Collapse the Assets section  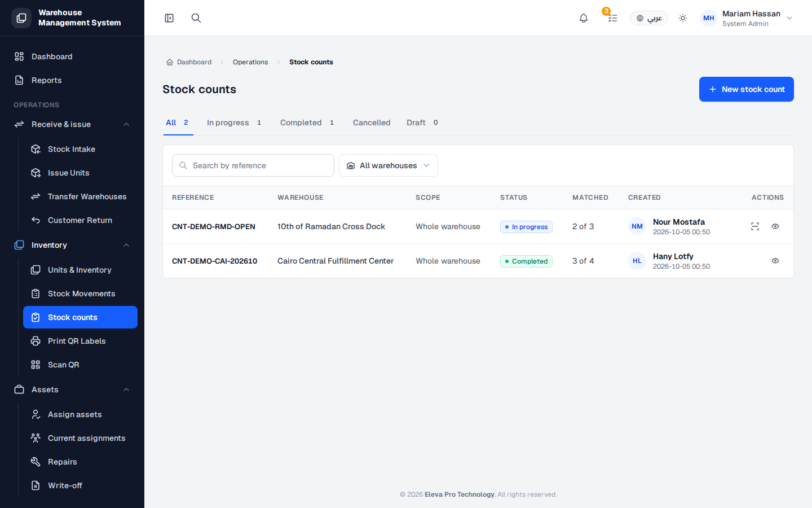coord(72,389)
